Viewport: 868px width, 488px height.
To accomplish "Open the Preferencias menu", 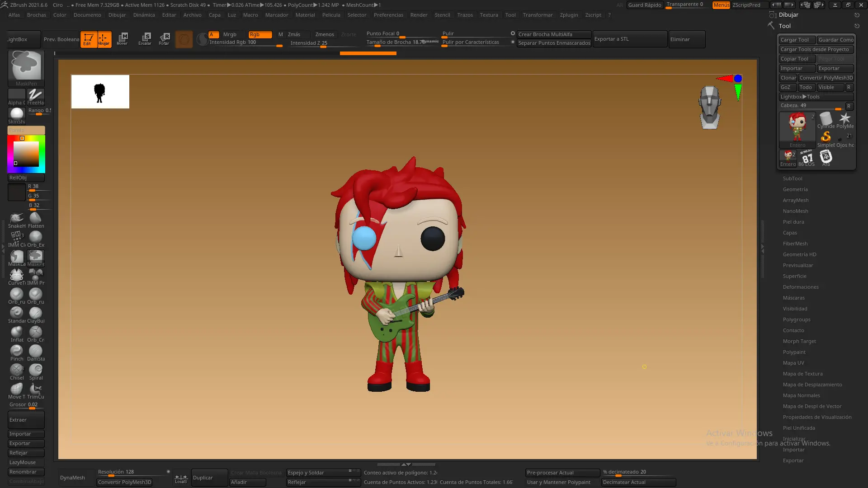I will [x=388, y=15].
